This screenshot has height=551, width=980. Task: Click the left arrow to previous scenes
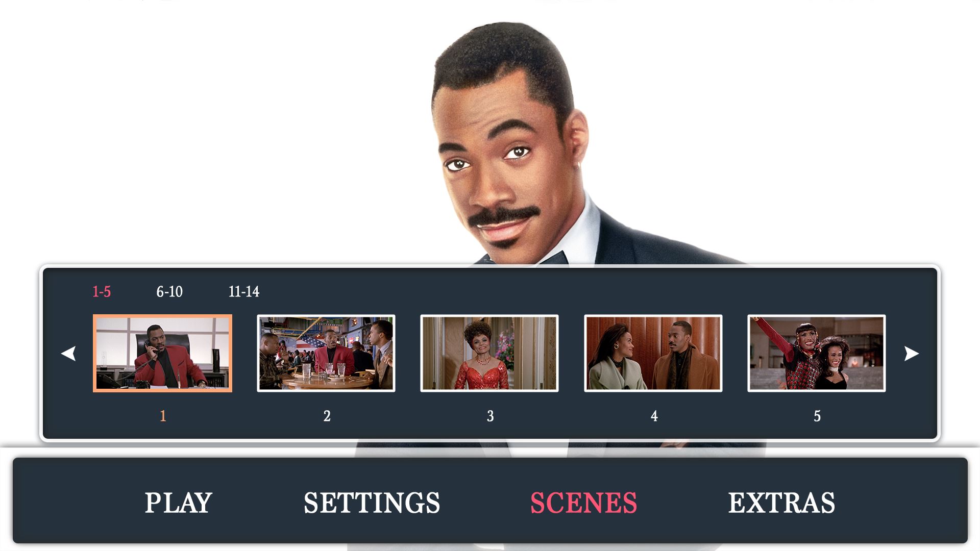(x=68, y=353)
